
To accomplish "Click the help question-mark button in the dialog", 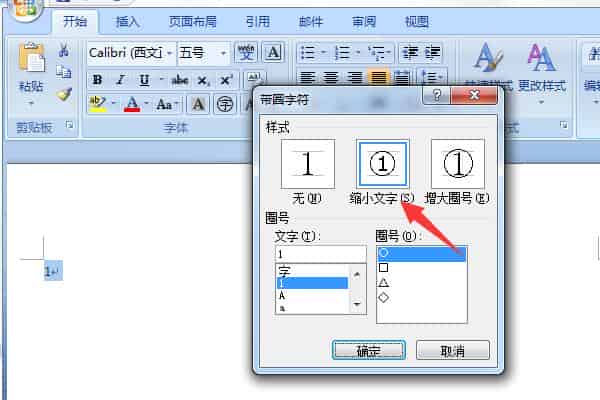I will [437, 95].
